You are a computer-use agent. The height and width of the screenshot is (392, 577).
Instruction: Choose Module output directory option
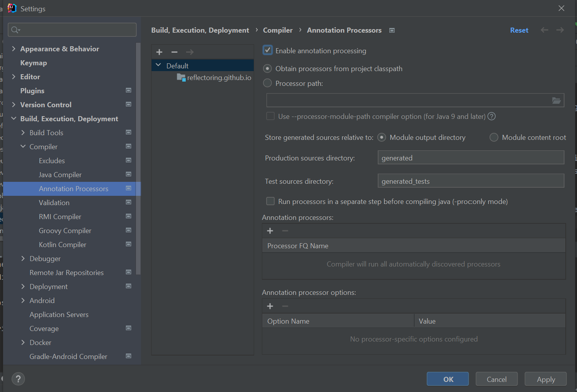382,137
